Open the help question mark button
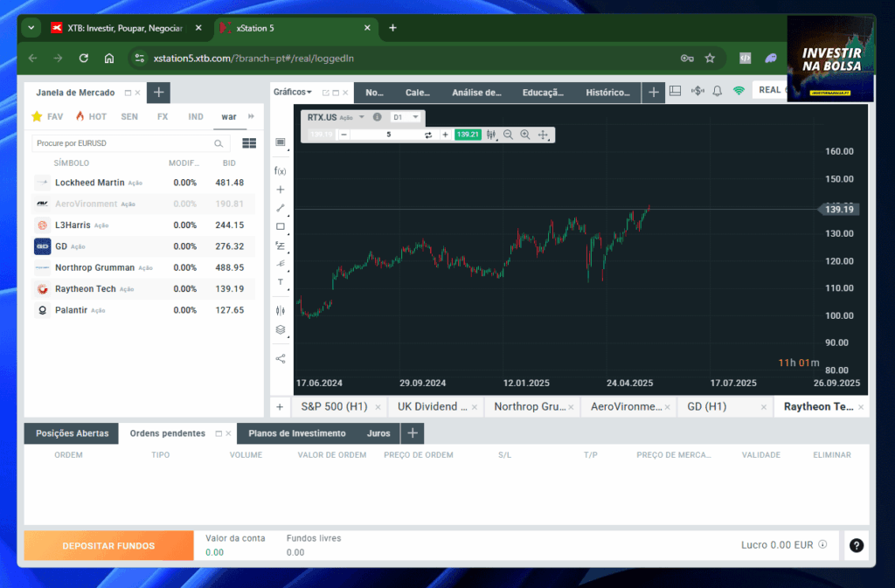The height and width of the screenshot is (588, 895). [x=857, y=545]
